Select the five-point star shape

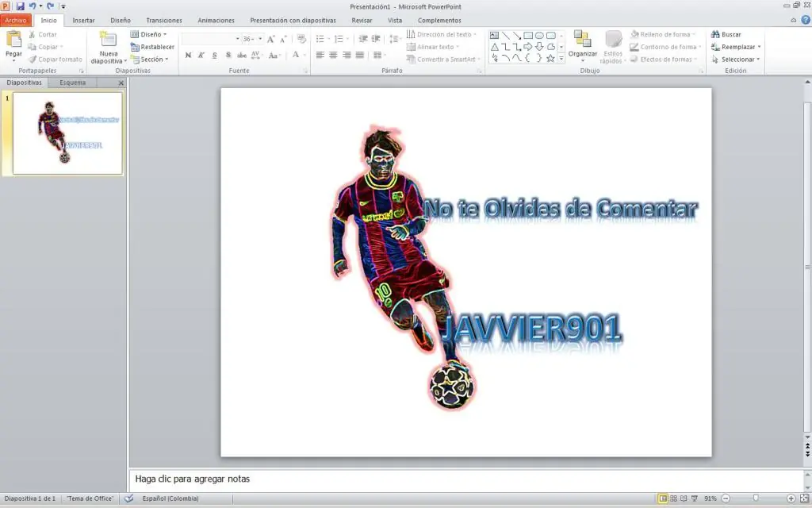[551, 58]
